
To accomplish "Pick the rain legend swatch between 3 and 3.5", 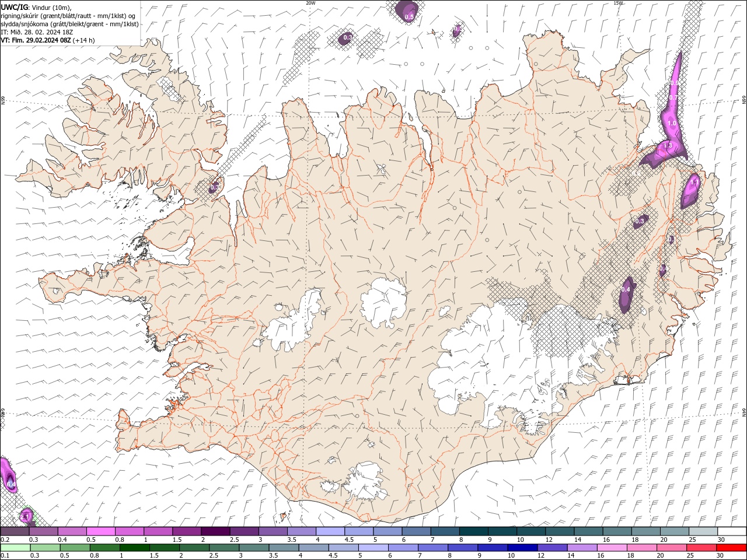I will 253,548.
